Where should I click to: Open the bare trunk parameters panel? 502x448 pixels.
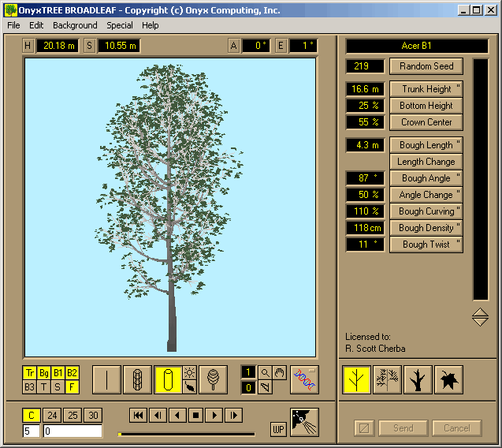pos(418,379)
